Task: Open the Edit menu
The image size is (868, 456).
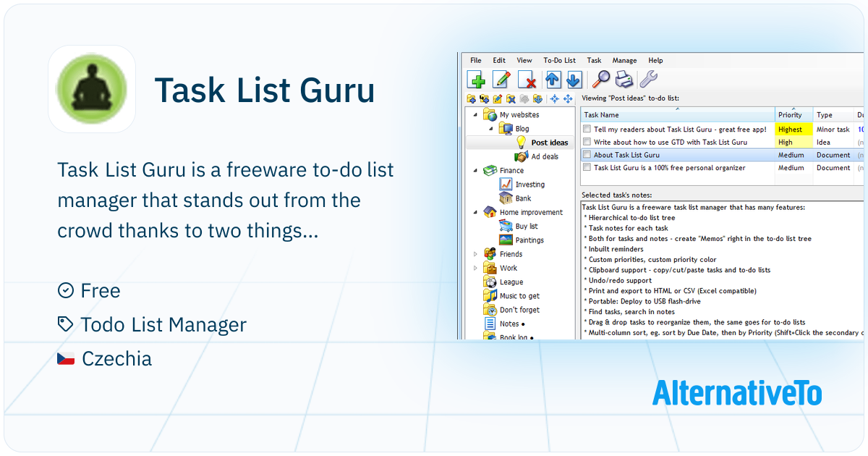Action: point(499,60)
